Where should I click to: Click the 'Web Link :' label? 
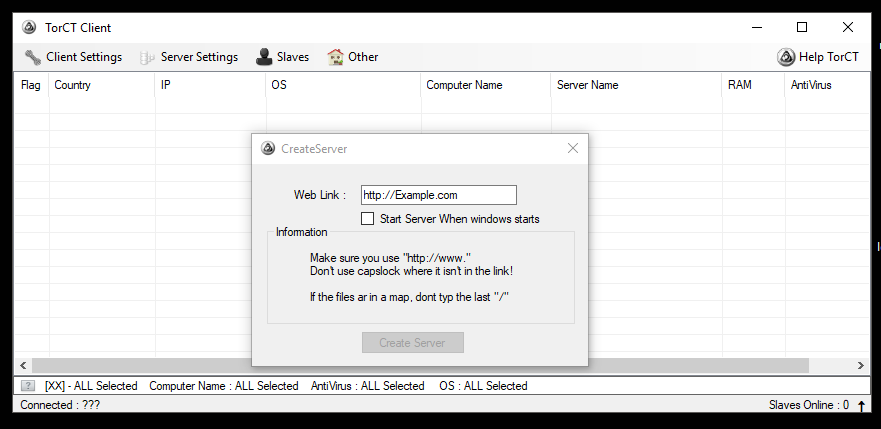[x=320, y=195]
